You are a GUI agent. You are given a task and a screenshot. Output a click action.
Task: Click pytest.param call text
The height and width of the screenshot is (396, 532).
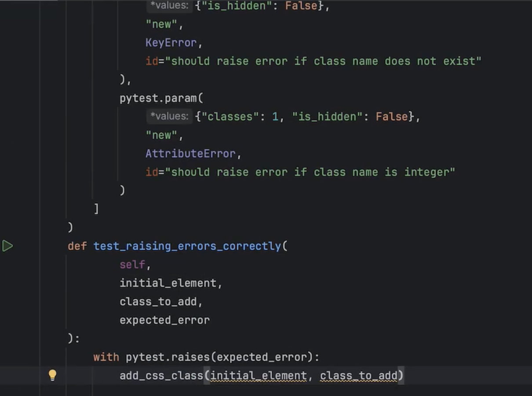click(x=159, y=98)
